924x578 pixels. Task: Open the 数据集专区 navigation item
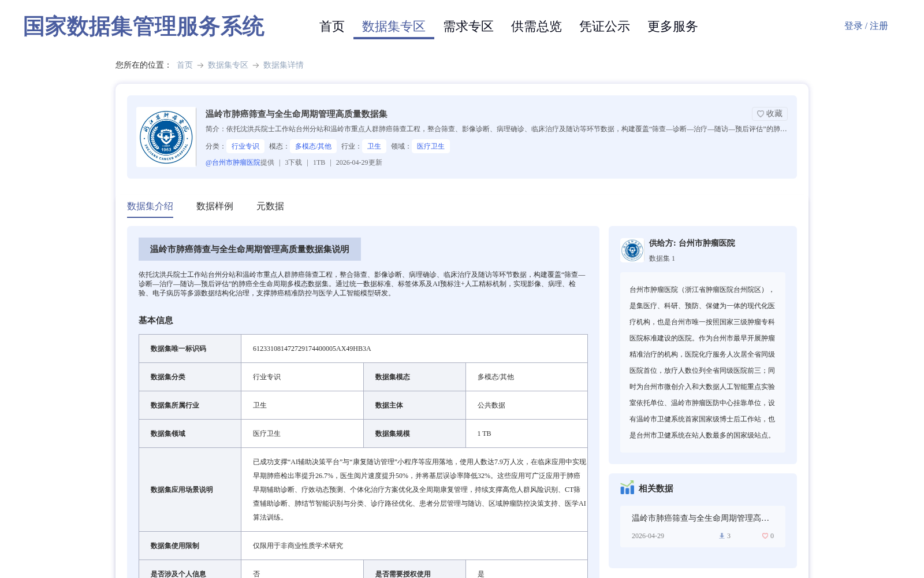394,27
